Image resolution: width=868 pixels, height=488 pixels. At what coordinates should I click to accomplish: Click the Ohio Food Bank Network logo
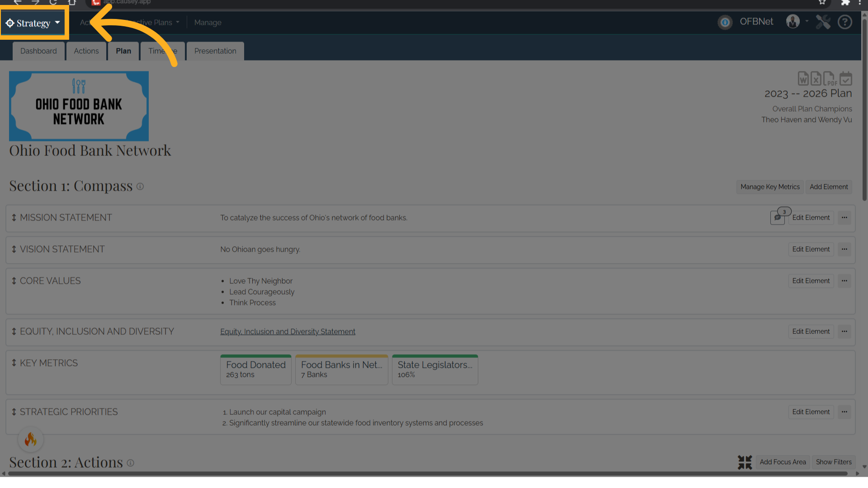click(x=79, y=106)
